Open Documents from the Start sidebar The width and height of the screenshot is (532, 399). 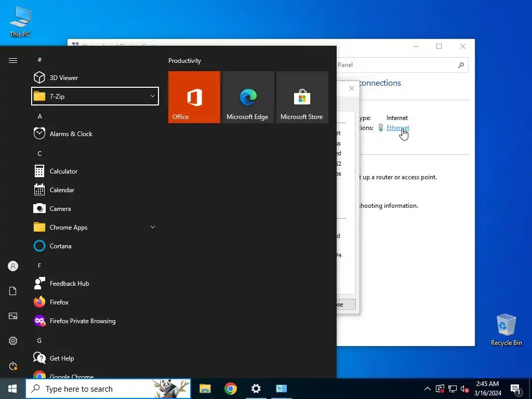tap(13, 291)
